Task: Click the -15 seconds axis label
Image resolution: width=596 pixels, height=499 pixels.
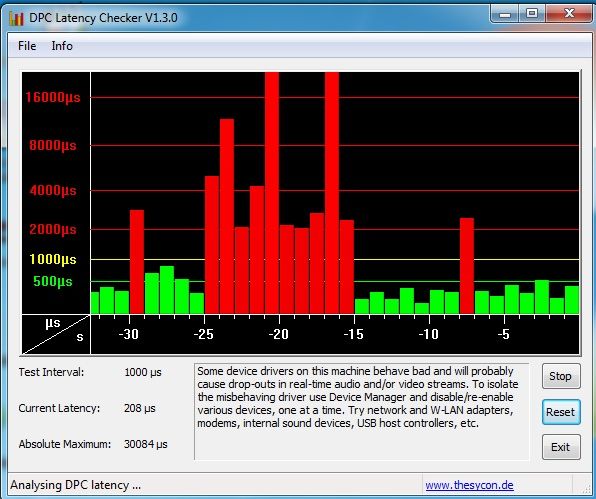Action: click(353, 334)
